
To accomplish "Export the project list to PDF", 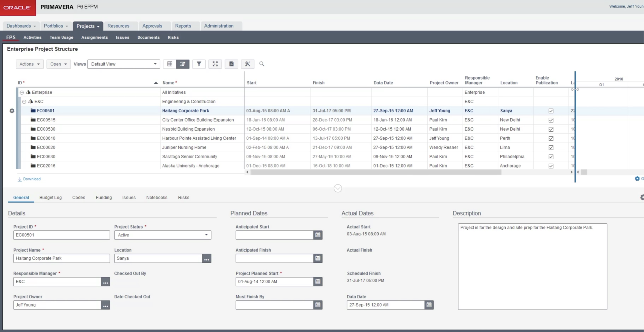I will (x=231, y=64).
